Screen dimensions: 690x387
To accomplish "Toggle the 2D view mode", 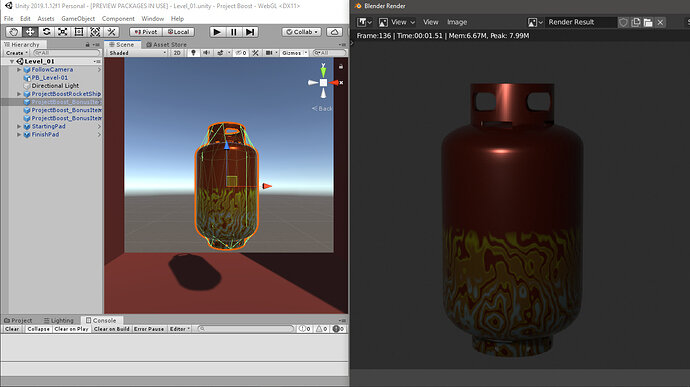I will pos(177,53).
